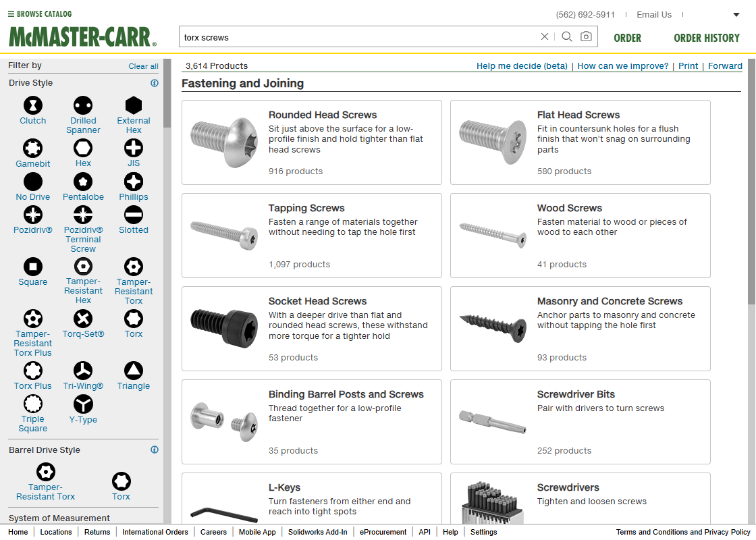
Task: Open Screwdrivers category
Action: (580, 498)
